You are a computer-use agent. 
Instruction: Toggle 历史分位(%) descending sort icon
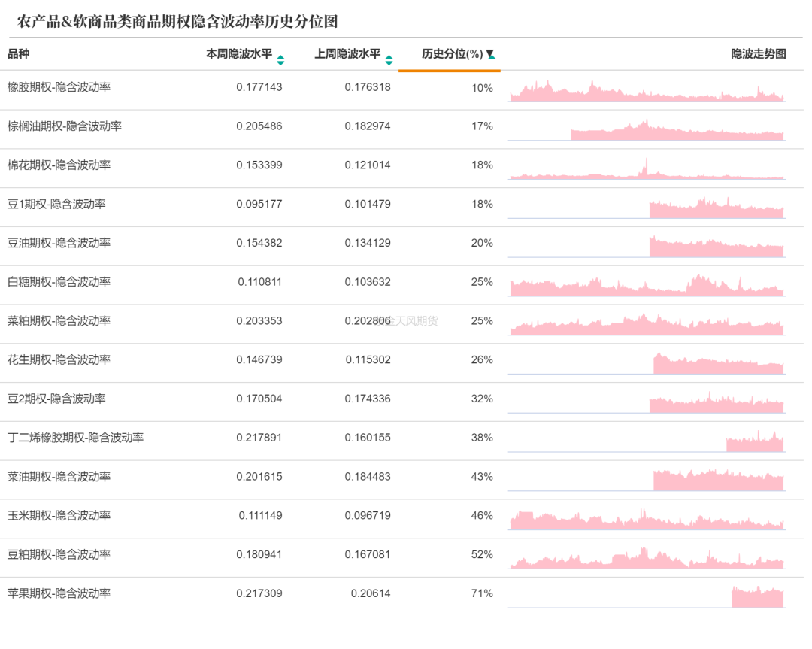(490, 54)
